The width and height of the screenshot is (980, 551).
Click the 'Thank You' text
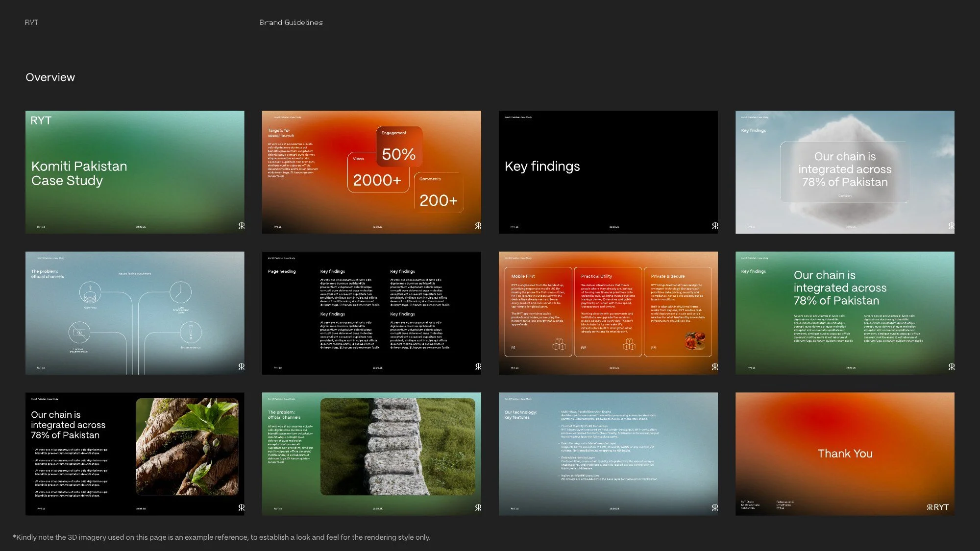[845, 454]
